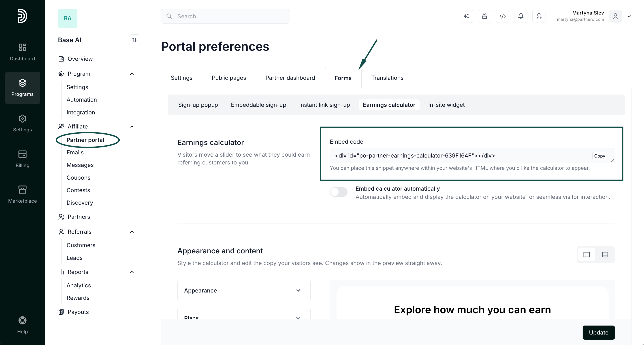This screenshot has width=644, height=345.
Task: Click the BA program avatar
Action: 68,19
